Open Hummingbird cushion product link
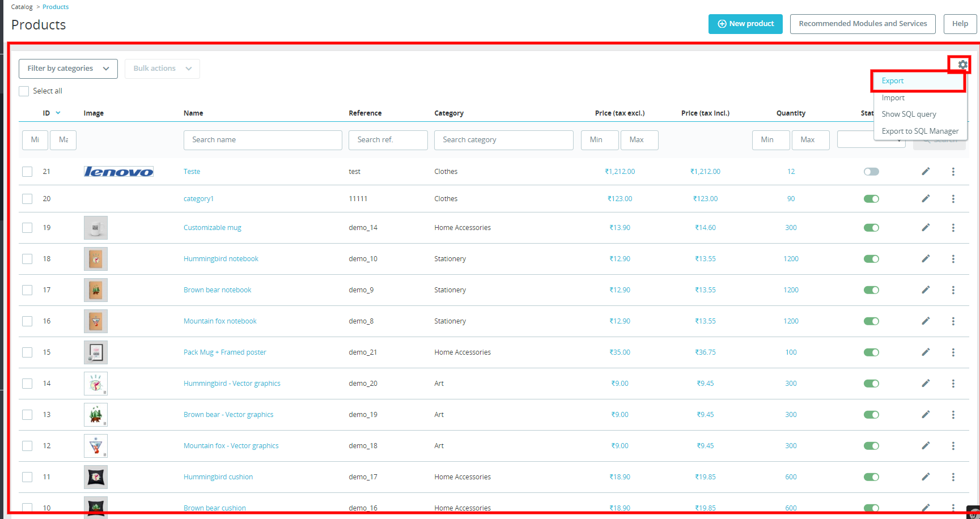Viewport: 980px width, 519px height. (x=218, y=477)
